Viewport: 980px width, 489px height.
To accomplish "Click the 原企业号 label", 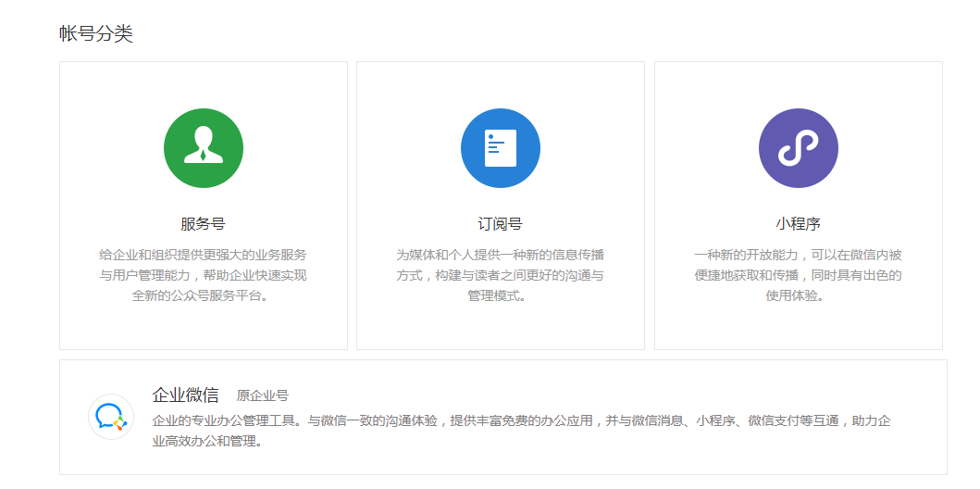I will (x=263, y=395).
